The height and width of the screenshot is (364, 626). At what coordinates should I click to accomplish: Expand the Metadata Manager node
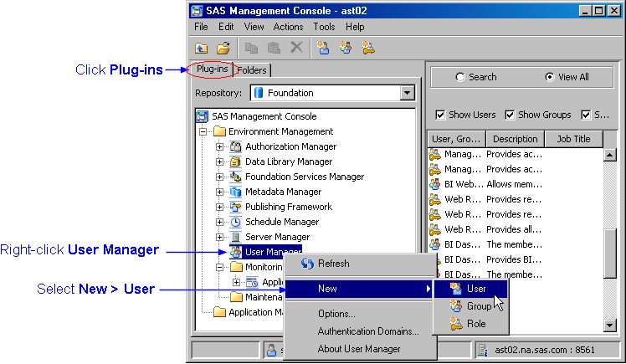[x=220, y=192]
